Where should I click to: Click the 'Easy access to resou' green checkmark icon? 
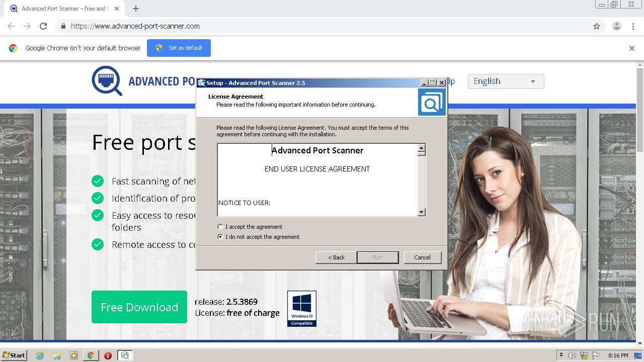98,215
